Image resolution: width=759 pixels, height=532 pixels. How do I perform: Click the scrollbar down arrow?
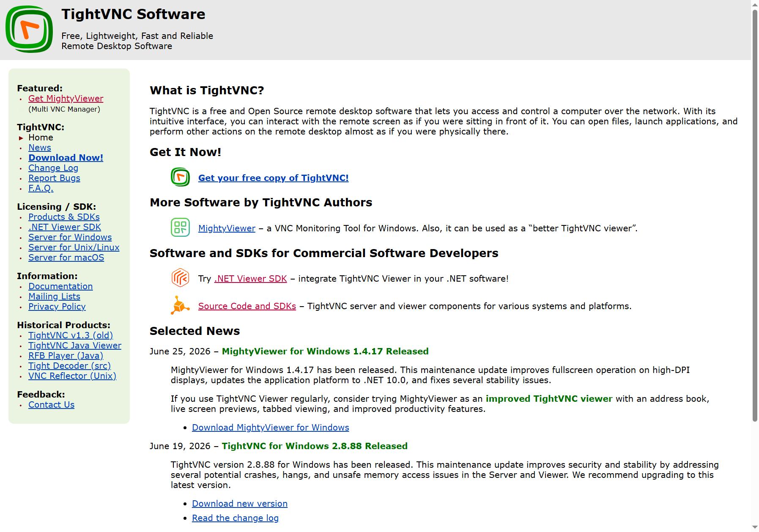(755, 528)
